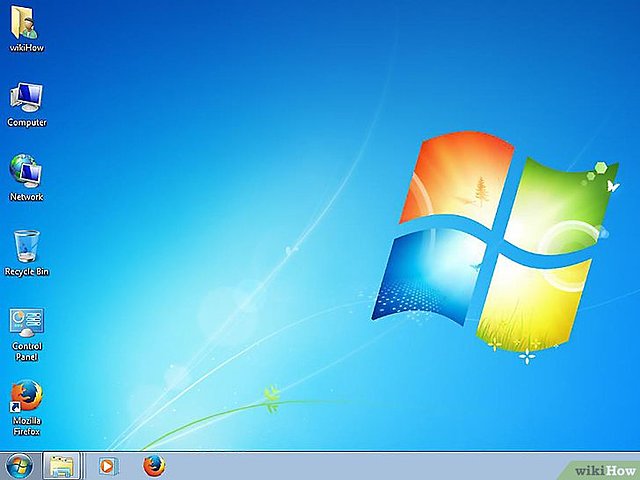Image resolution: width=640 pixels, height=480 pixels.
Task: Click the "Recycle Bin" label text
Action: click(27, 272)
